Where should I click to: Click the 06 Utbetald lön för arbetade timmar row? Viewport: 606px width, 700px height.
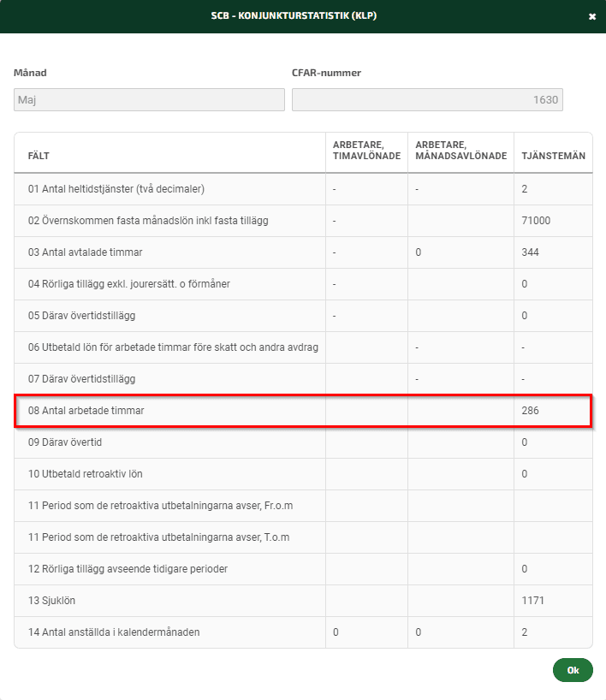coord(303,347)
